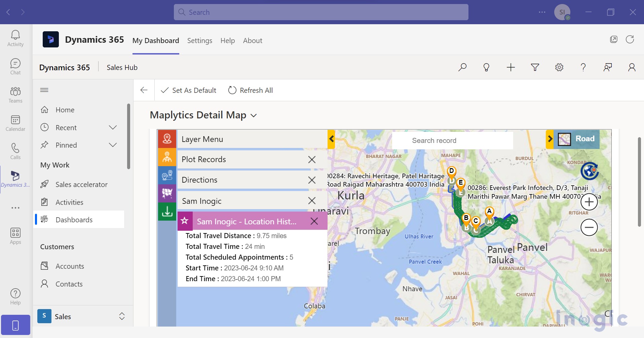
Task: Select Dynamics 365 app in rail
Action: point(15,179)
